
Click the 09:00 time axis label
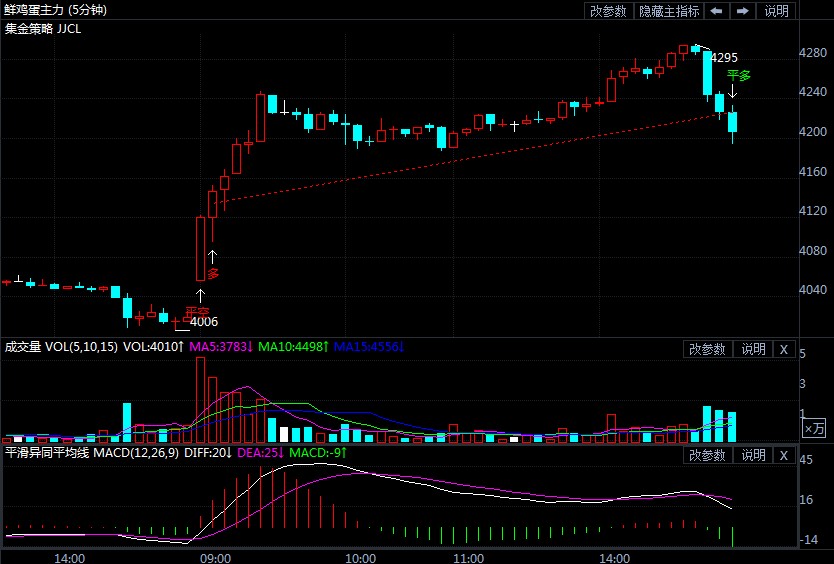point(215,558)
